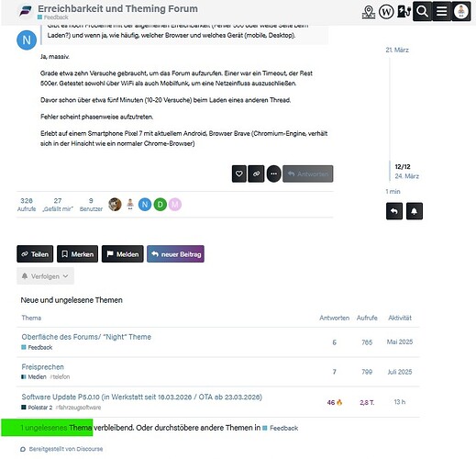Jump to 21. März in timeline
Screen dimensions: 476x459
[397, 50]
